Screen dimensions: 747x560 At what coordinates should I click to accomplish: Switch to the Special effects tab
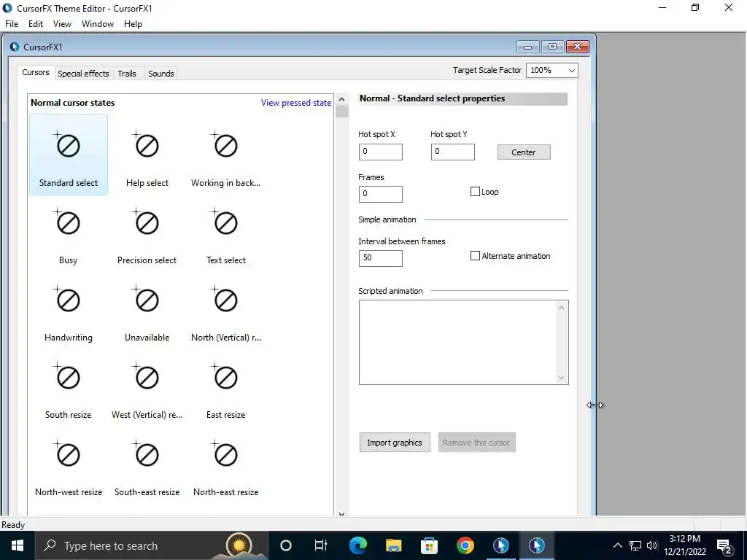coord(83,74)
